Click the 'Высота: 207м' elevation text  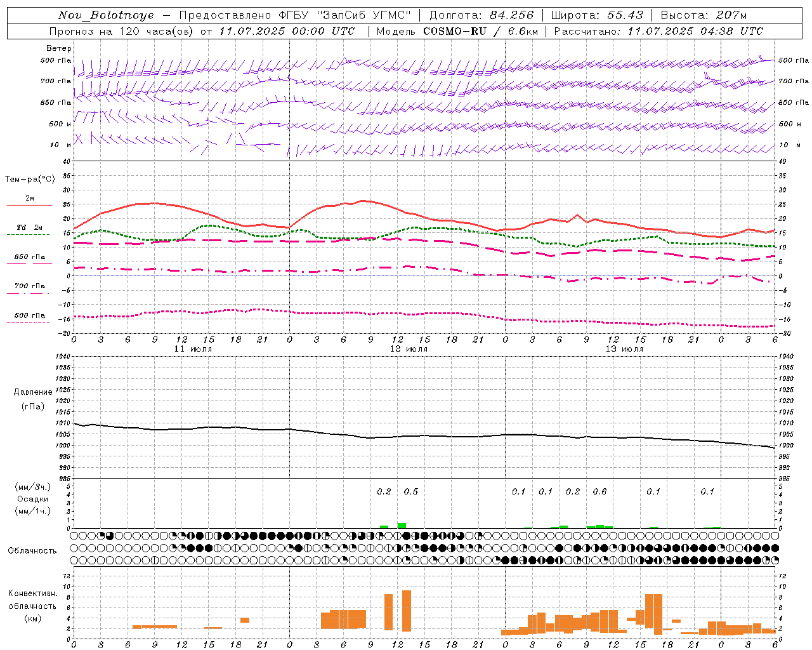(x=704, y=15)
